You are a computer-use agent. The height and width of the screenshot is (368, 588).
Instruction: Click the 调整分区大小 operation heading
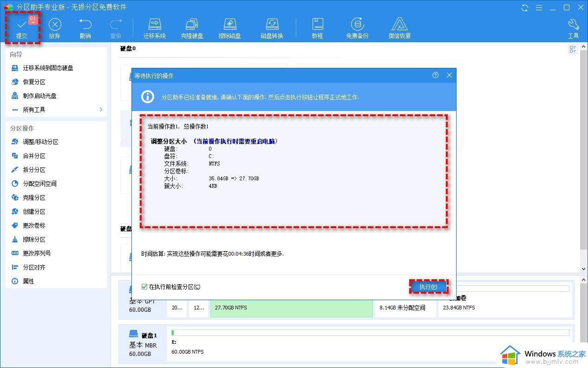point(169,141)
